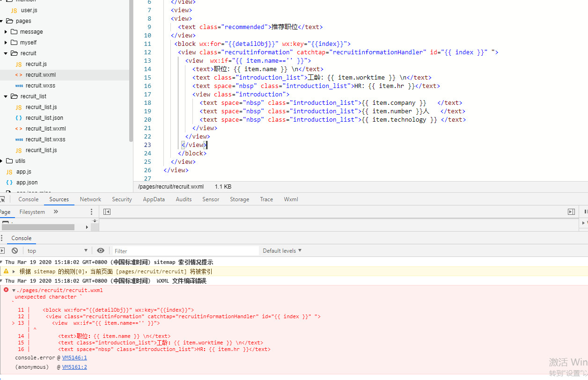Viewport: 588px width, 380px height.
Task: Click the /pages/recruit/recruit.wxml status path
Action: pyautogui.click(x=171, y=187)
